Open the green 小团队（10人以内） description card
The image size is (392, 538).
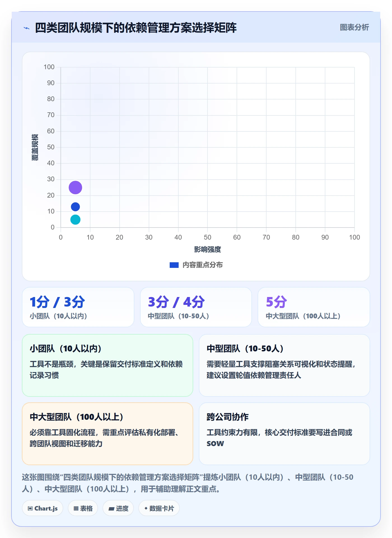[108, 365]
